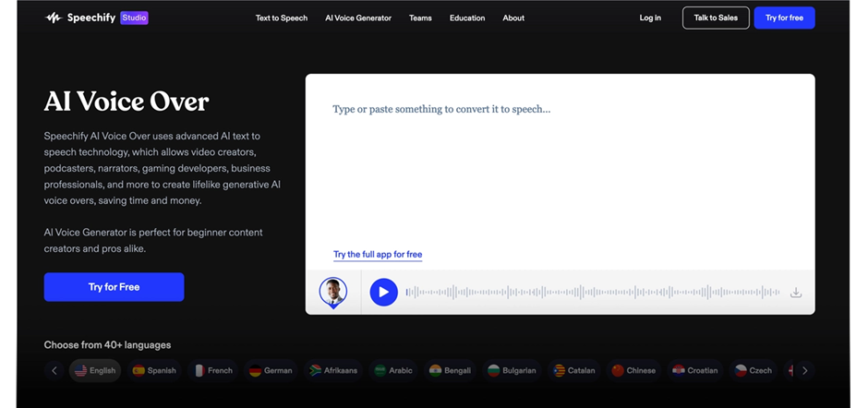The image size is (868, 408).
Task: Select the Afrikaans language chip
Action: 333,370
